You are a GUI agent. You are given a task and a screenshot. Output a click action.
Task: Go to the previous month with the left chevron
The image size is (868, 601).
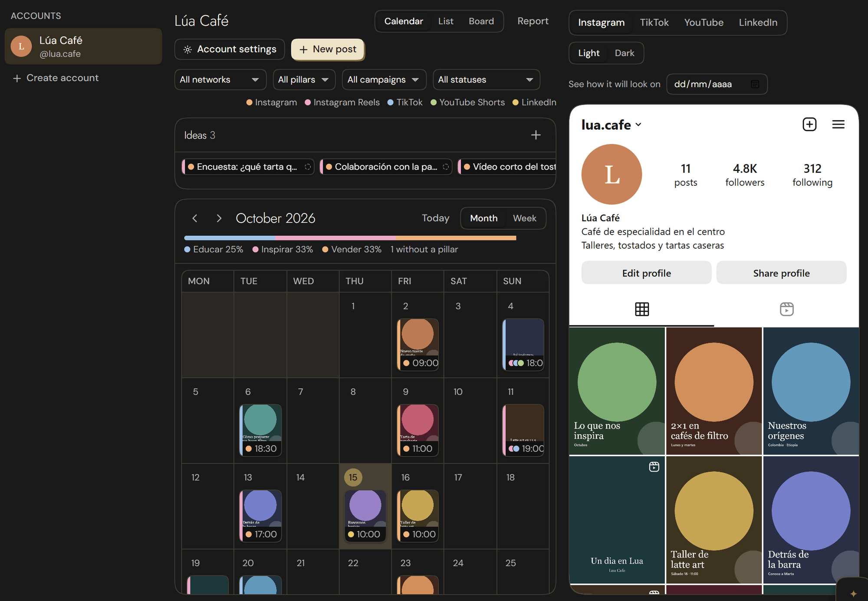[195, 218]
